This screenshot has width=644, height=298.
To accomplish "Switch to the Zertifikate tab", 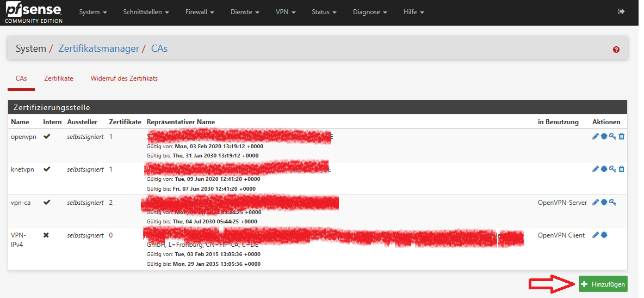I will [59, 78].
